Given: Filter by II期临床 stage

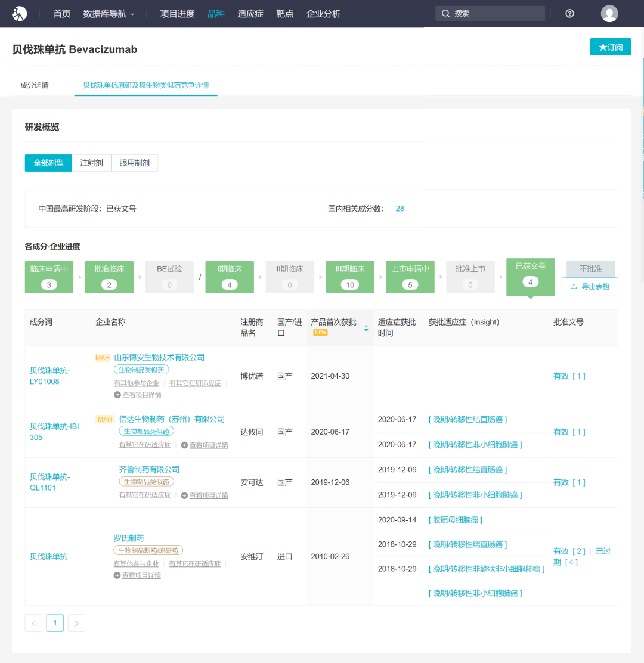Looking at the screenshot, I should coord(290,277).
